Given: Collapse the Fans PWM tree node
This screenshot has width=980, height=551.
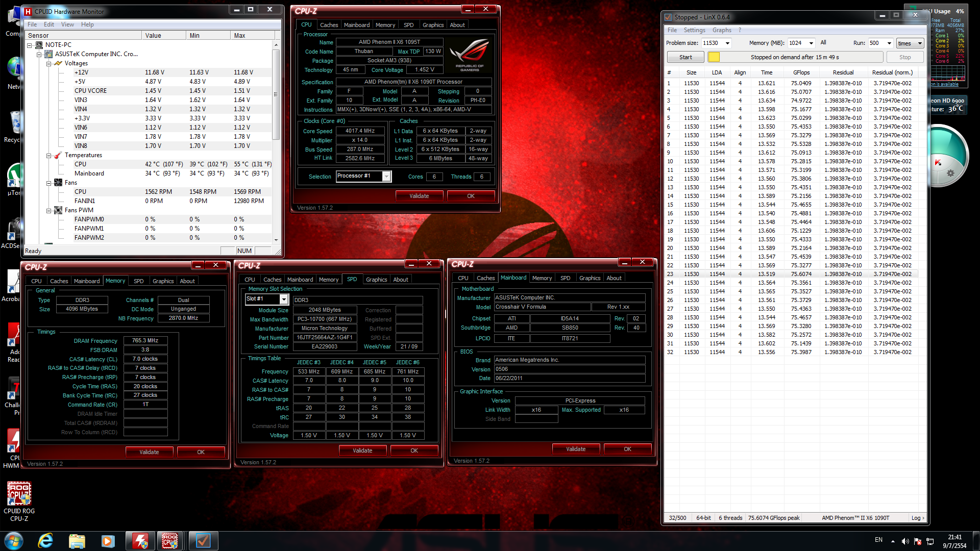Looking at the screenshot, I should pyautogui.click(x=49, y=211).
